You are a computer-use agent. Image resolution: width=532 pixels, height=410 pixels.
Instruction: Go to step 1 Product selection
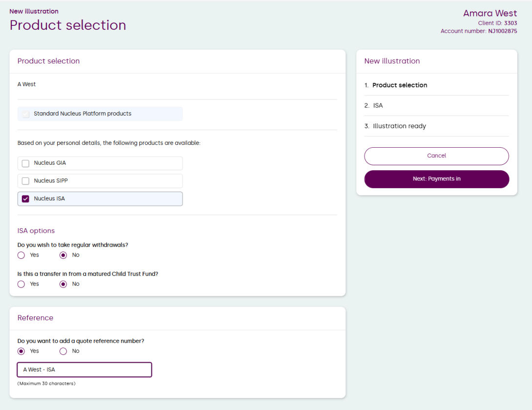click(x=399, y=85)
